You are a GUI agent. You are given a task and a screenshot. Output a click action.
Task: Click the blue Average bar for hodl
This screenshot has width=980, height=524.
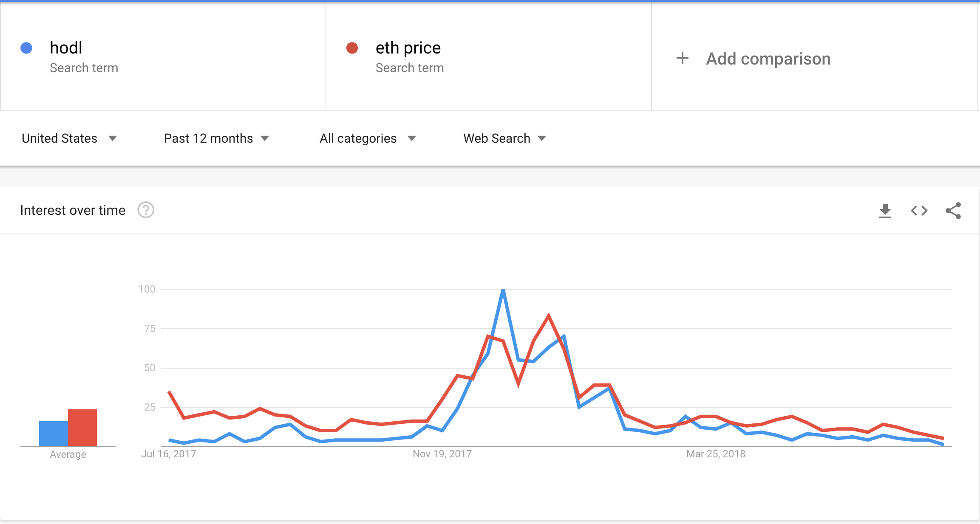(x=54, y=434)
